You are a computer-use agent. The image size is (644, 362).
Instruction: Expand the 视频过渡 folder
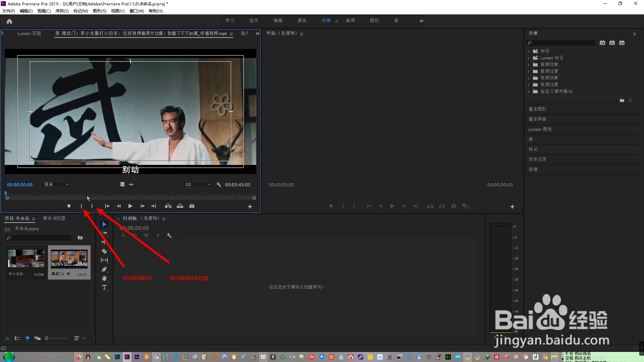coord(529,85)
